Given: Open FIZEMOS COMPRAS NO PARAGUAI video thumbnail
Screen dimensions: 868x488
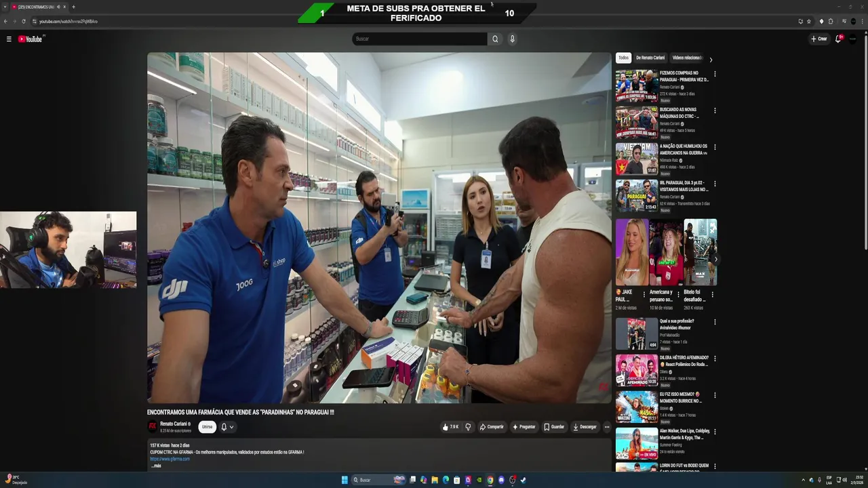Looking at the screenshot, I should coord(637,85).
